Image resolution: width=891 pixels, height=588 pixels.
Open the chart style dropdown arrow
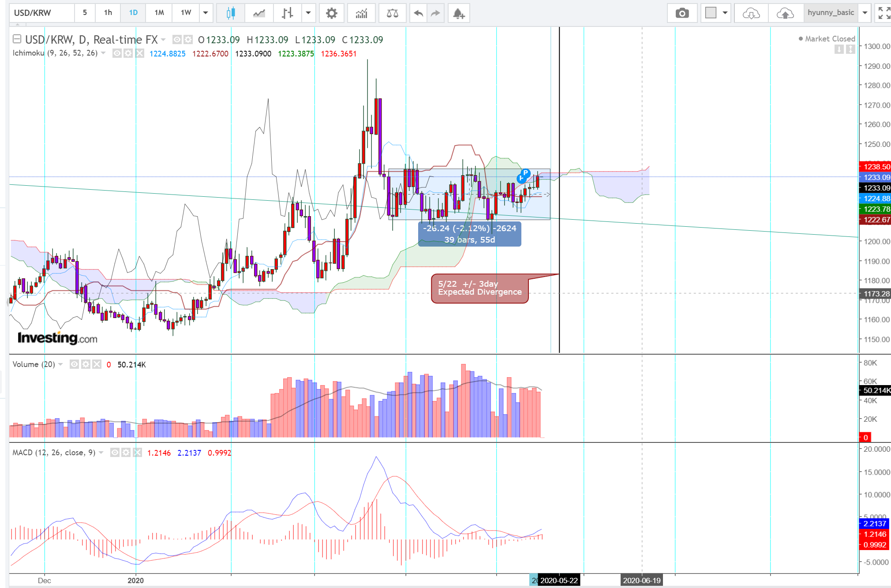[x=308, y=13]
